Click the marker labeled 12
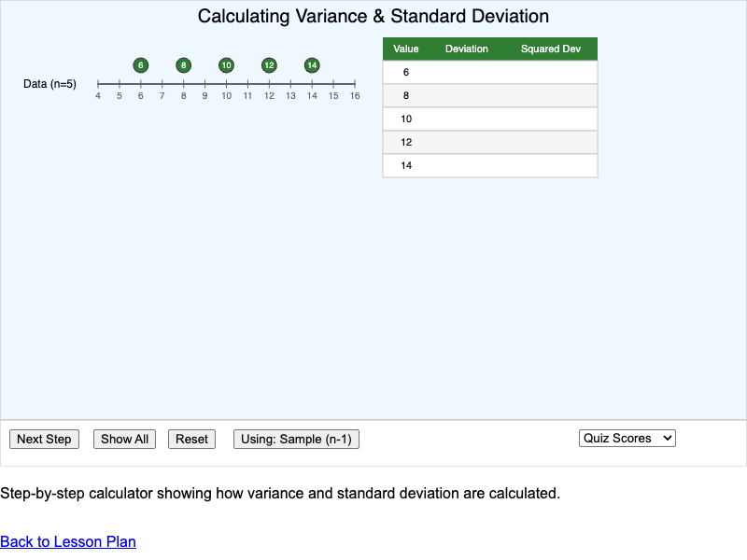 pyautogui.click(x=269, y=65)
